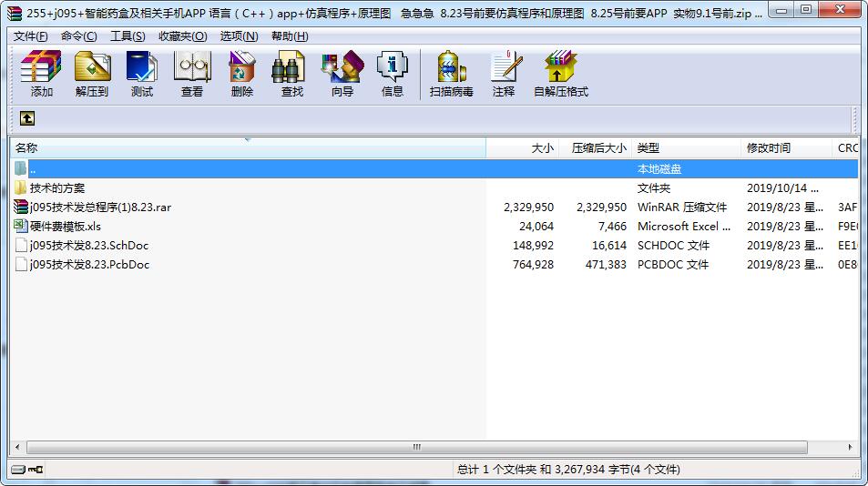Select j095技术发8.23.SchDoc file name

89,246
